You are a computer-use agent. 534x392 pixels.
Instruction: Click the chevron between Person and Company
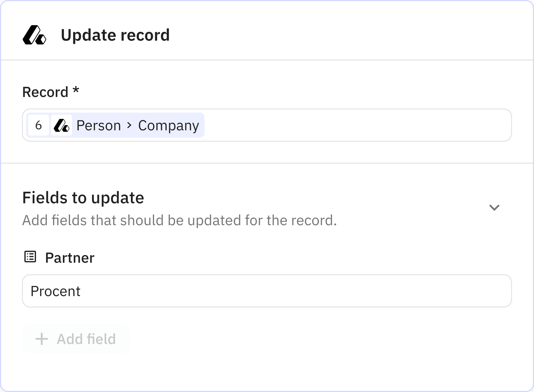click(x=130, y=125)
